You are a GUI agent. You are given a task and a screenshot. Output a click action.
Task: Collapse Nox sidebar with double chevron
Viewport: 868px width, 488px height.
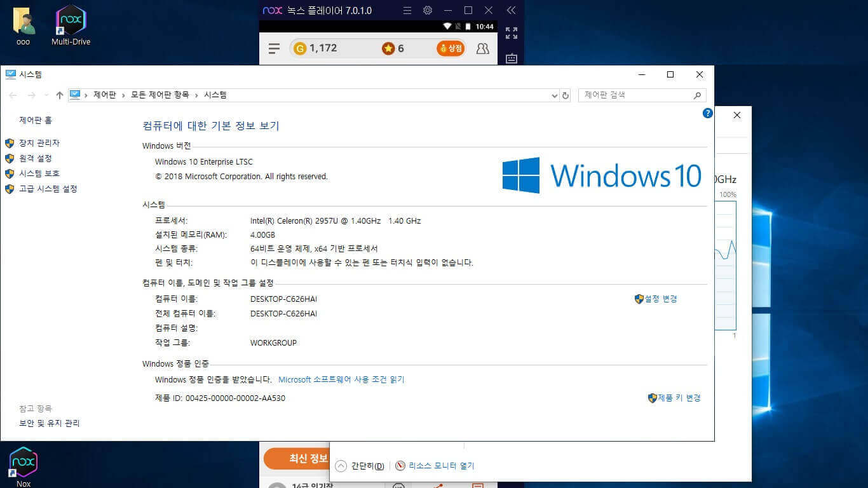click(x=511, y=10)
